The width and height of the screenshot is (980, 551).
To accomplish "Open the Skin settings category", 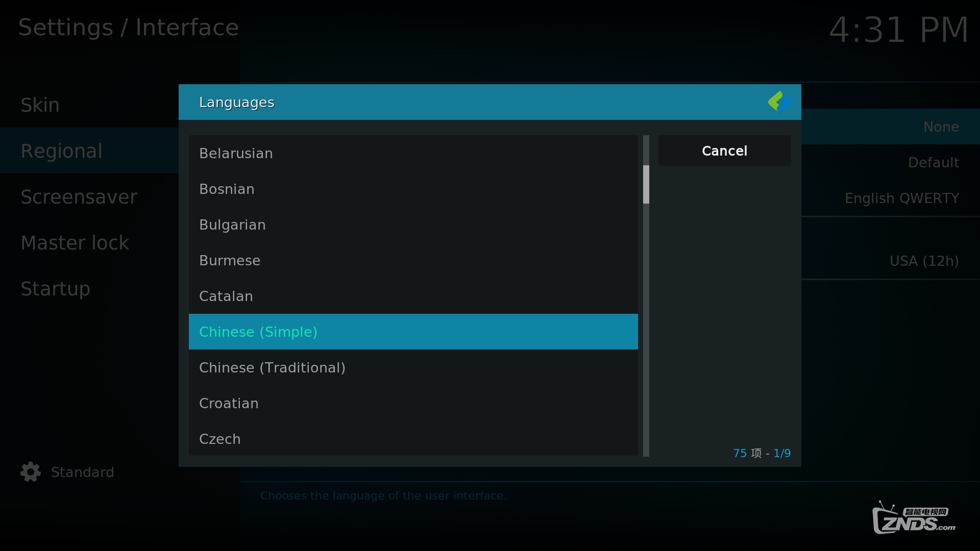I will (x=40, y=105).
